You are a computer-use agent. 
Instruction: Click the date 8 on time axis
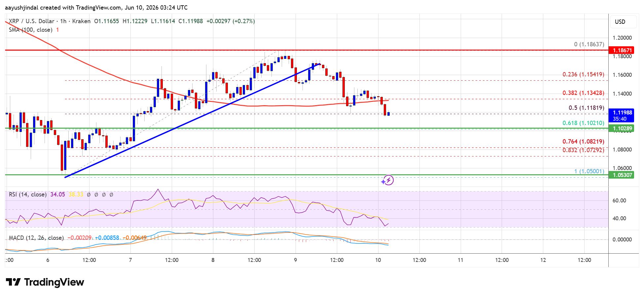point(213,260)
